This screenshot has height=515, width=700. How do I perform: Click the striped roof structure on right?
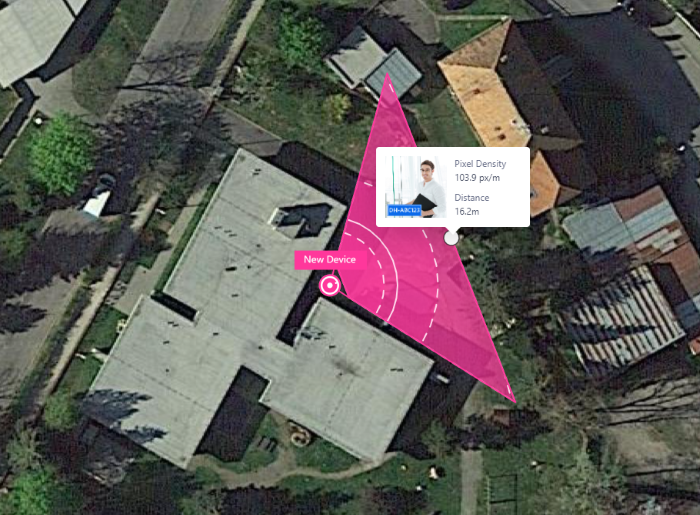621,317
